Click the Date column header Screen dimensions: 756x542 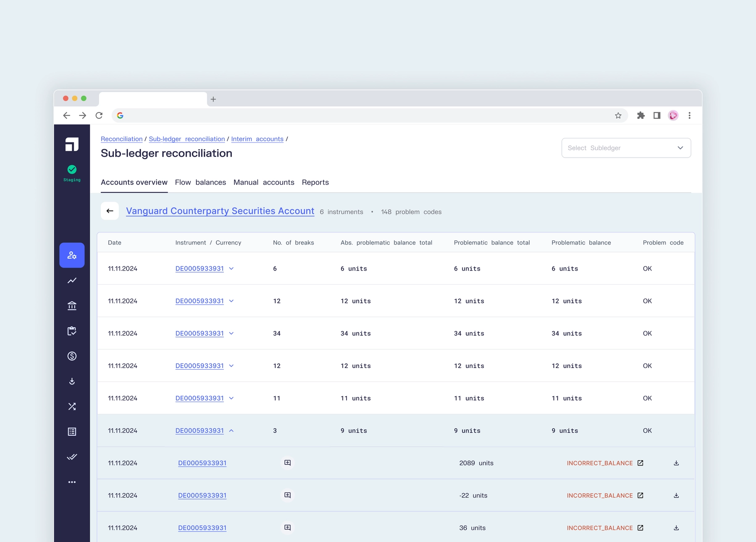click(115, 243)
